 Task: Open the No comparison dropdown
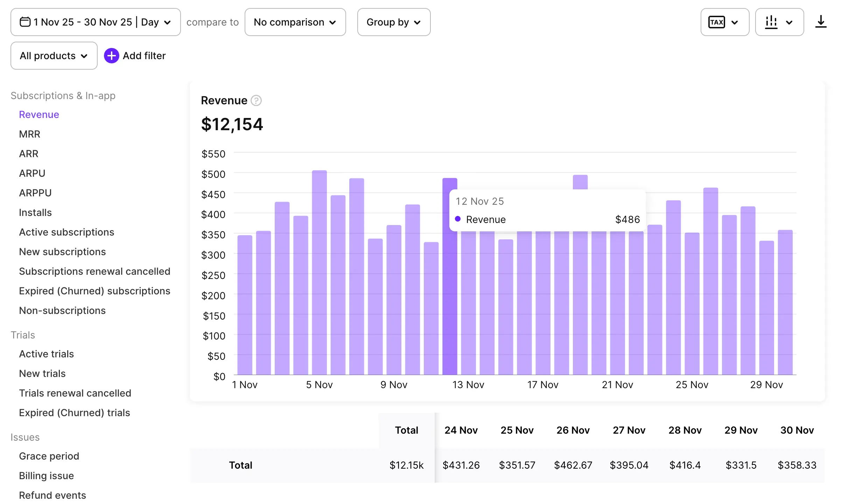295,22
